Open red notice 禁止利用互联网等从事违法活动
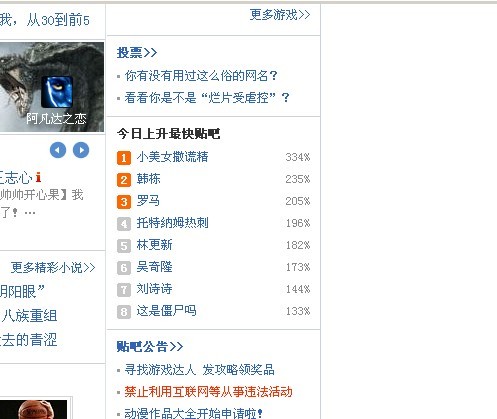This screenshot has height=419, width=497. [208, 392]
